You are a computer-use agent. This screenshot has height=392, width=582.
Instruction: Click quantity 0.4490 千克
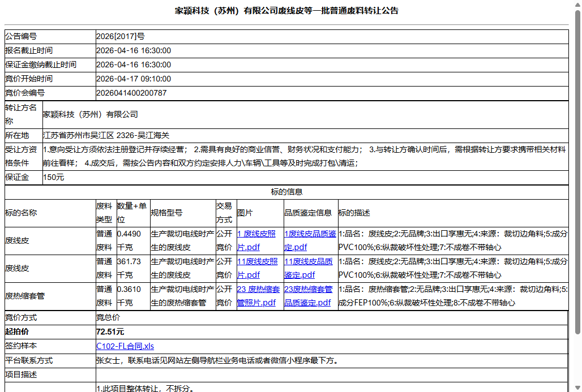(129, 241)
